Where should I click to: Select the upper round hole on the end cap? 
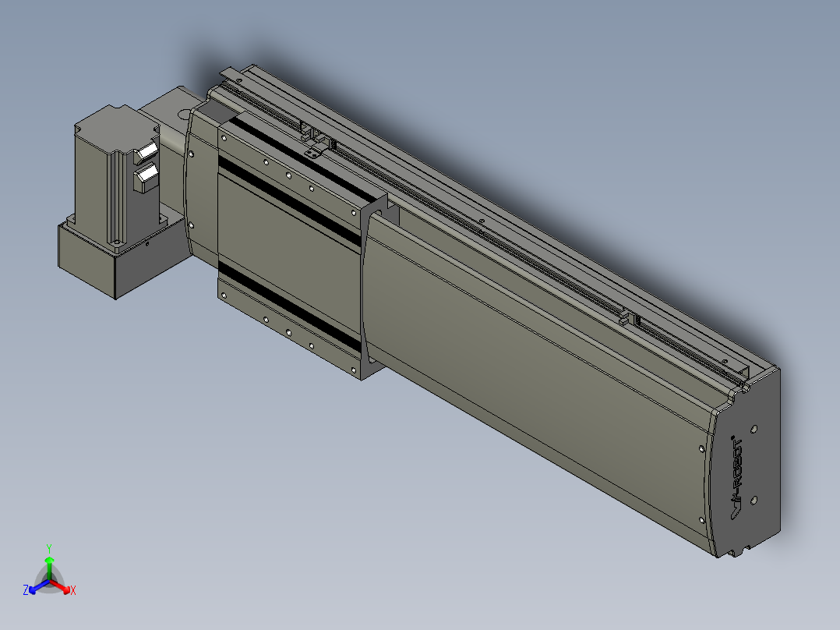tap(754, 429)
